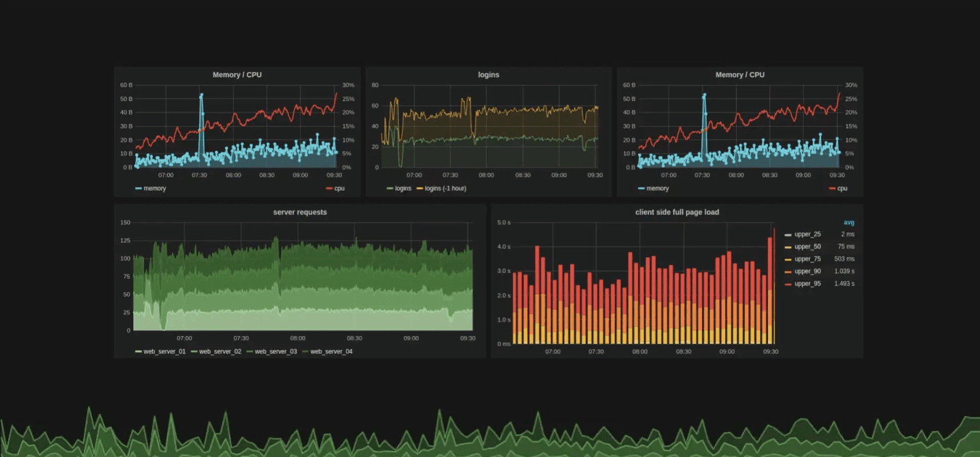Toggle upper_50 legend entry
Screen dimensions: 980x457
coord(803,246)
